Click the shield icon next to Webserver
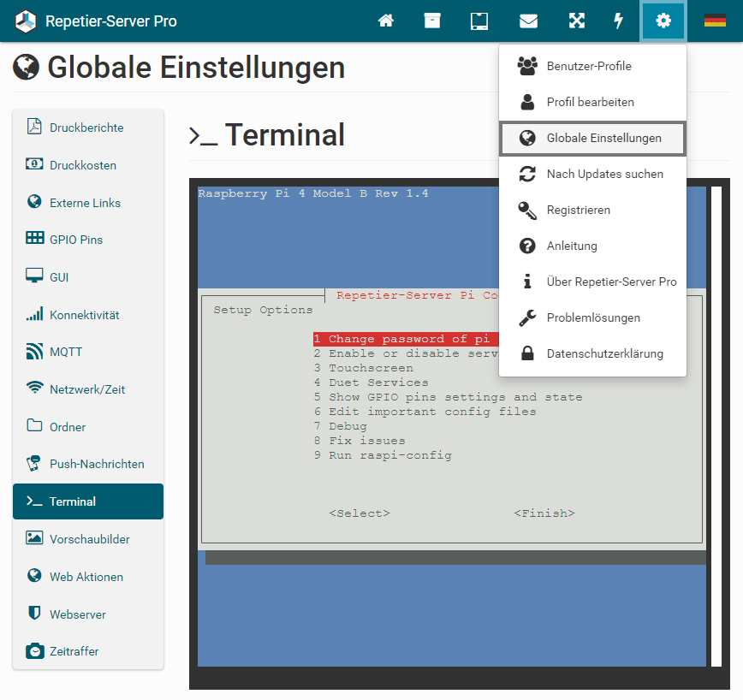This screenshot has width=743, height=700. coord(34,613)
